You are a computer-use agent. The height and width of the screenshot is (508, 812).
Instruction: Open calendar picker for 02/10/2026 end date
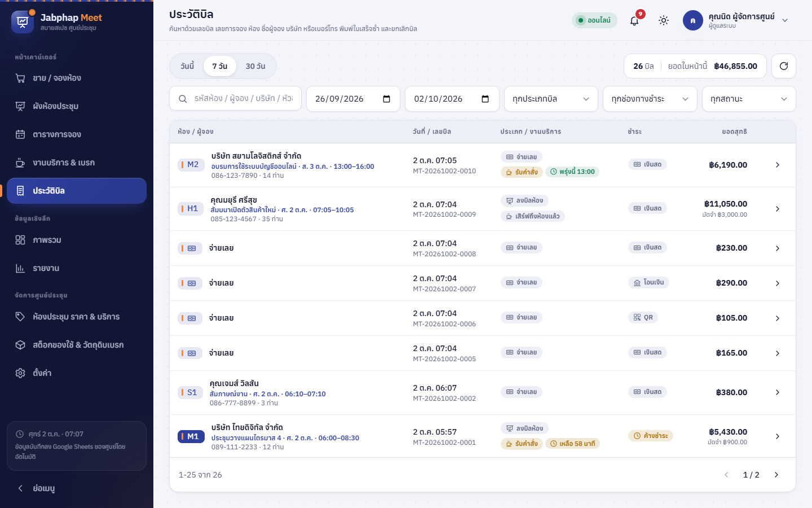coord(486,99)
